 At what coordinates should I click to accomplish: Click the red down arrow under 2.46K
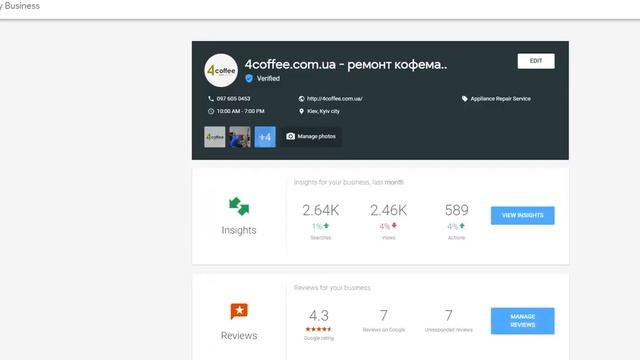click(x=394, y=225)
